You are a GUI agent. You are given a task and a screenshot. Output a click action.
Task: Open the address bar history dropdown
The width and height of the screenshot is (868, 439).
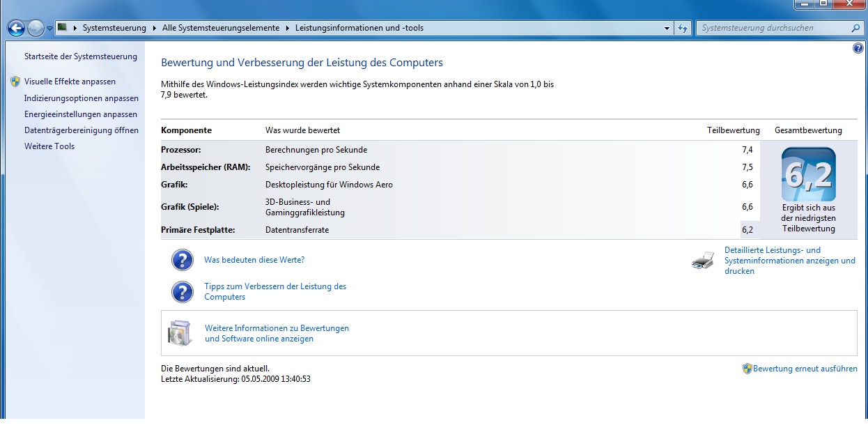pos(667,29)
